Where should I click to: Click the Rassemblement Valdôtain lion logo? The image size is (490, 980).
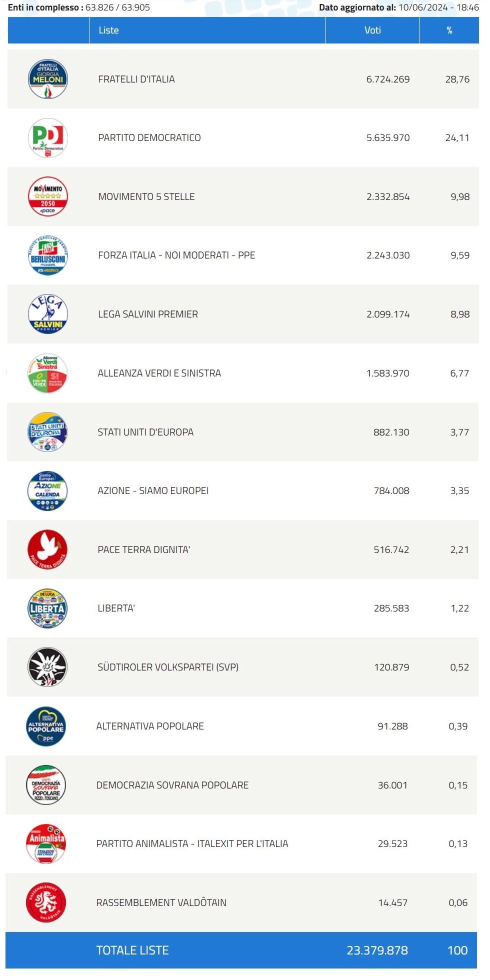(46, 902)
